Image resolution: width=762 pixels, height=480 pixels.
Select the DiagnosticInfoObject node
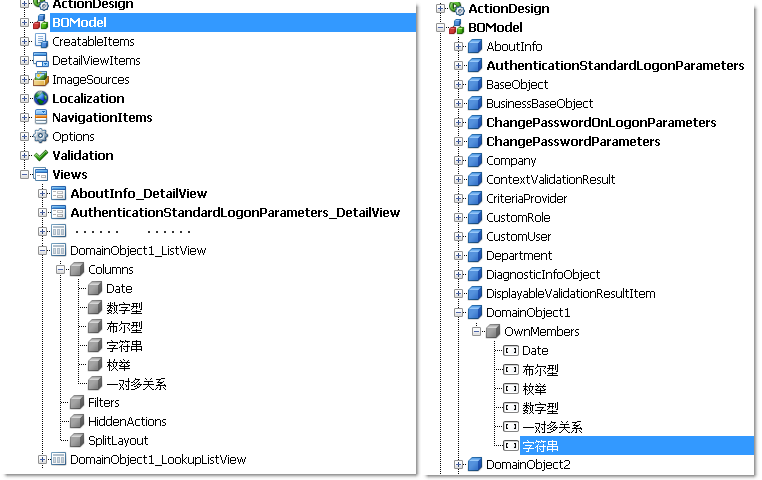click(x=543, y=274)
